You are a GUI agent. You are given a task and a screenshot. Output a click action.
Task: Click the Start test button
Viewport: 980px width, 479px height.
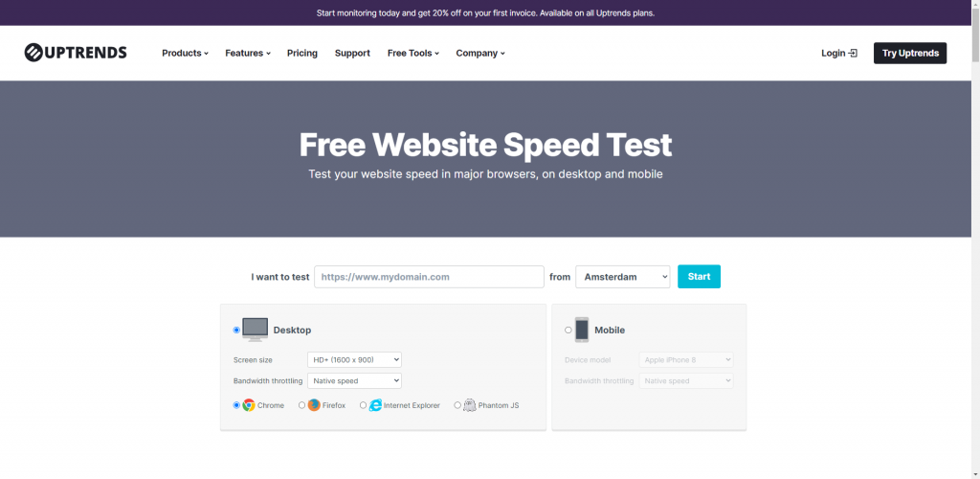pyautogui.click(x=699, y=277)
